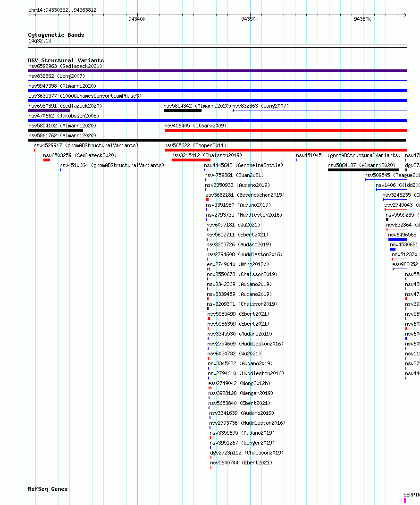The height and width of the screenshot is (505, 420).
Task: Open variant nsv6592963 (Sedlazeck2020) label
Action: [x=65, y=66]
